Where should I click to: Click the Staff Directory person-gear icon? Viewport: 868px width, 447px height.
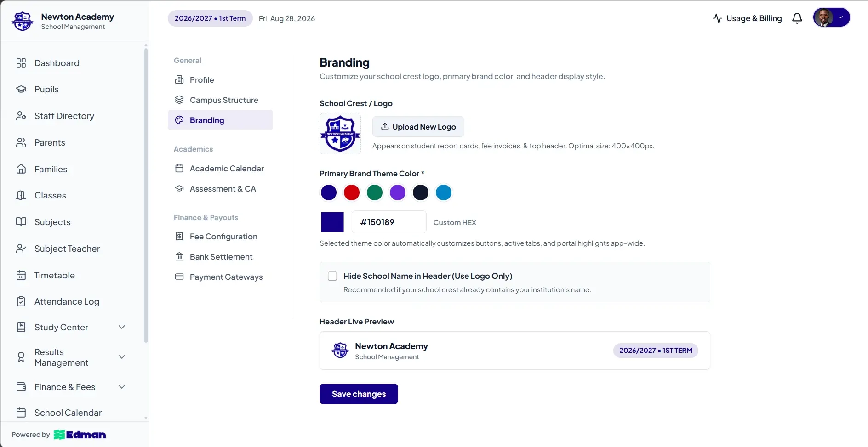click(21, 116)
